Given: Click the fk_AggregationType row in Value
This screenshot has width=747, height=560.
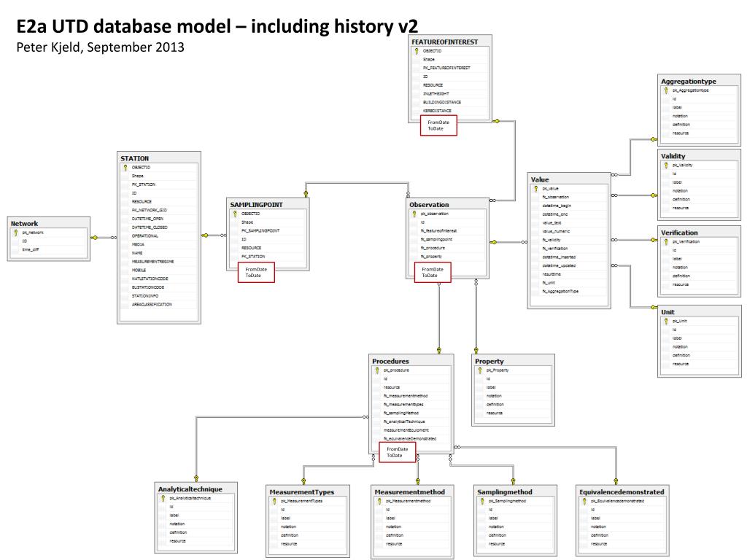Looking at the screenshot, I should coord(569,292).
